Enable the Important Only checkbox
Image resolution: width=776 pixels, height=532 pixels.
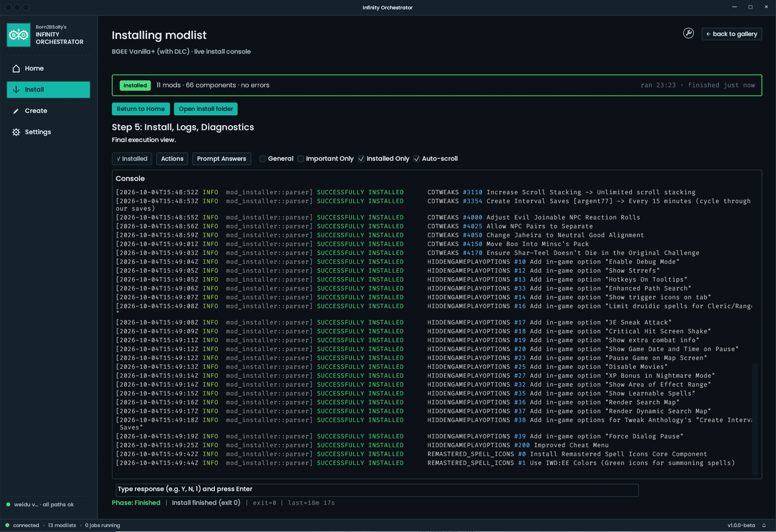click(x=300, y=159)
